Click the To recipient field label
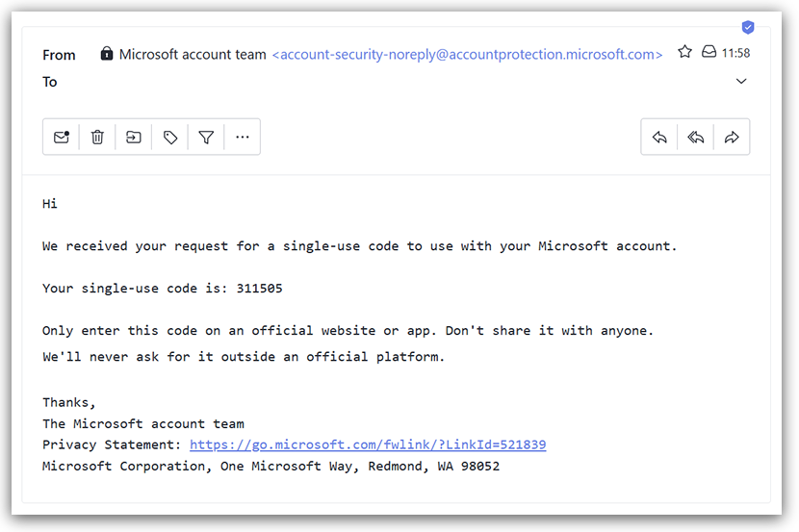This screenshot has height=532, width=799. (50, 82)
